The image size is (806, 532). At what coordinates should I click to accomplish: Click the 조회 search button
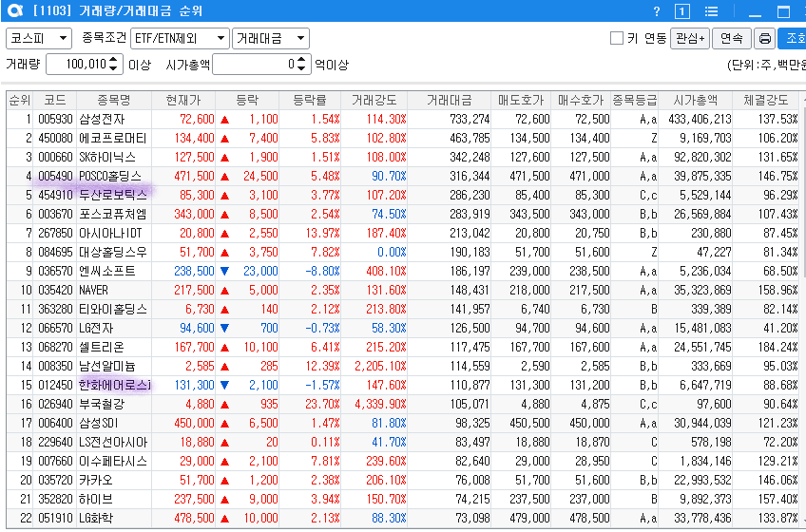click(792, 39)
